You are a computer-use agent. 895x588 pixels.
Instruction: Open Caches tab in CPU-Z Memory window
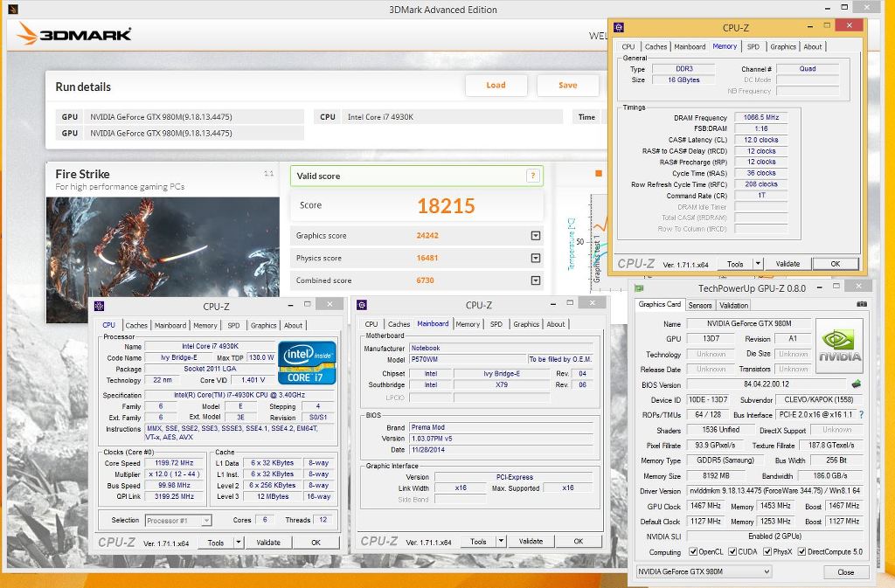coord(656,47)
